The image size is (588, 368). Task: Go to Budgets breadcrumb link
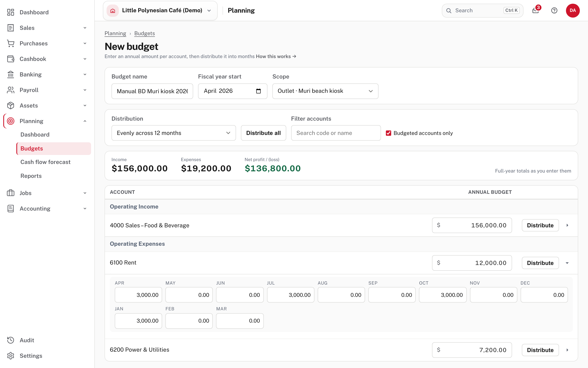pyautogui.click(x=145, y=33)
